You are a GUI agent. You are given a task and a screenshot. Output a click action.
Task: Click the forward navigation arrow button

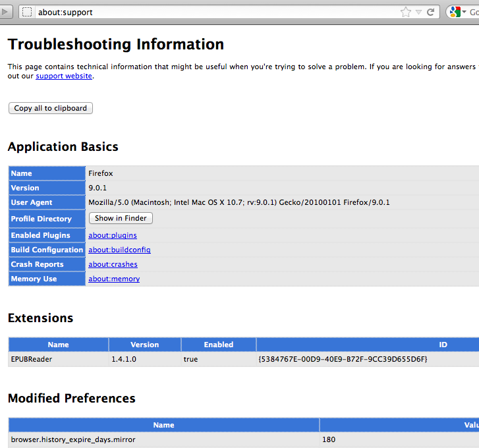click(x=5, y=13)
